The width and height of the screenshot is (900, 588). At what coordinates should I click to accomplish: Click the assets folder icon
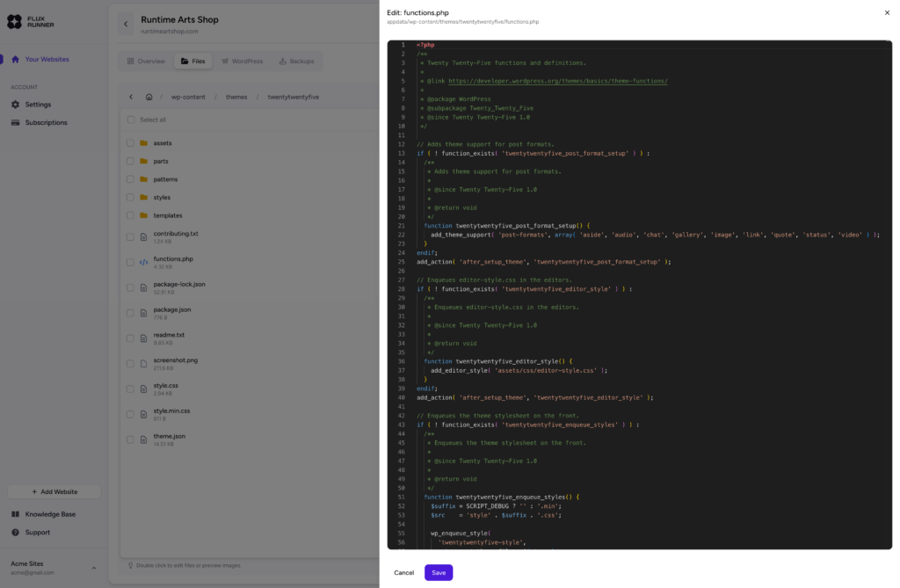143,143
